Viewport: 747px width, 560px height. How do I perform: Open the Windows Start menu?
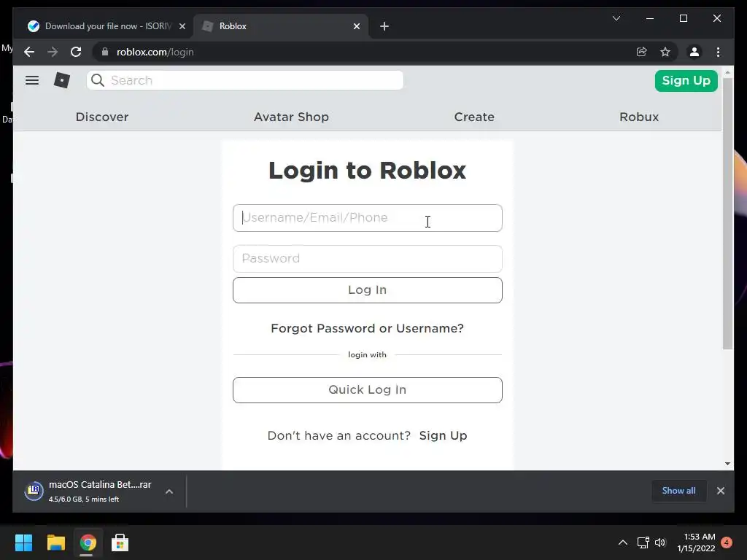point(23,542)
